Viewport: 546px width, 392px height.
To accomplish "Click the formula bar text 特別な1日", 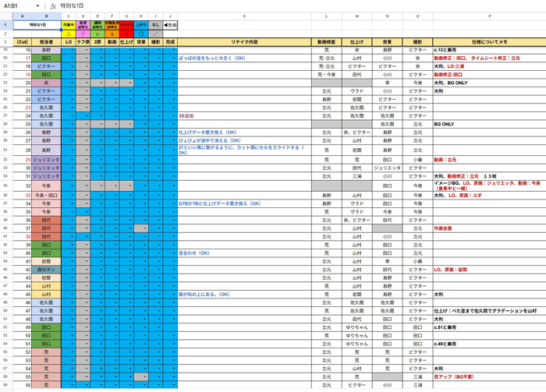I will tap(72, 6).
